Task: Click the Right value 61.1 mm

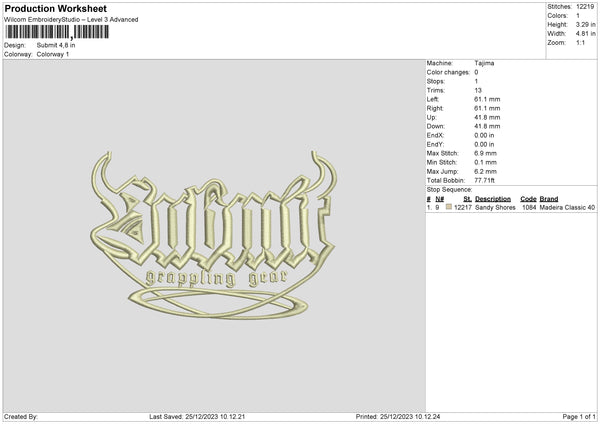Action: tap(487, 109)
